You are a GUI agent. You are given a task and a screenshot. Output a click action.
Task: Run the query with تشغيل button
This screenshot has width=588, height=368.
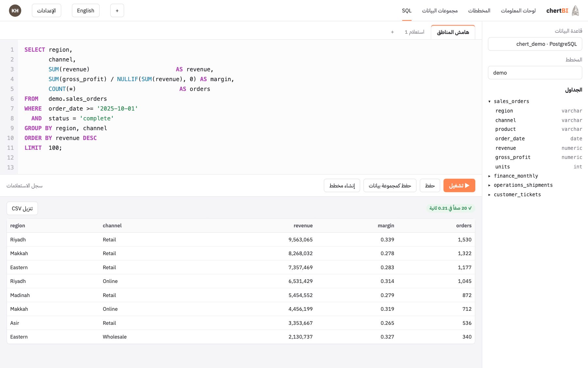click(x=459, y=185)
